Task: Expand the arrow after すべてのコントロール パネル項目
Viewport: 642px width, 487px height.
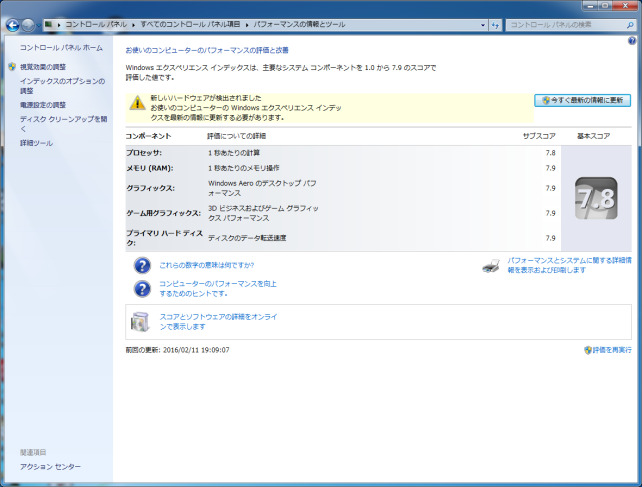Action: coord(247,25)
